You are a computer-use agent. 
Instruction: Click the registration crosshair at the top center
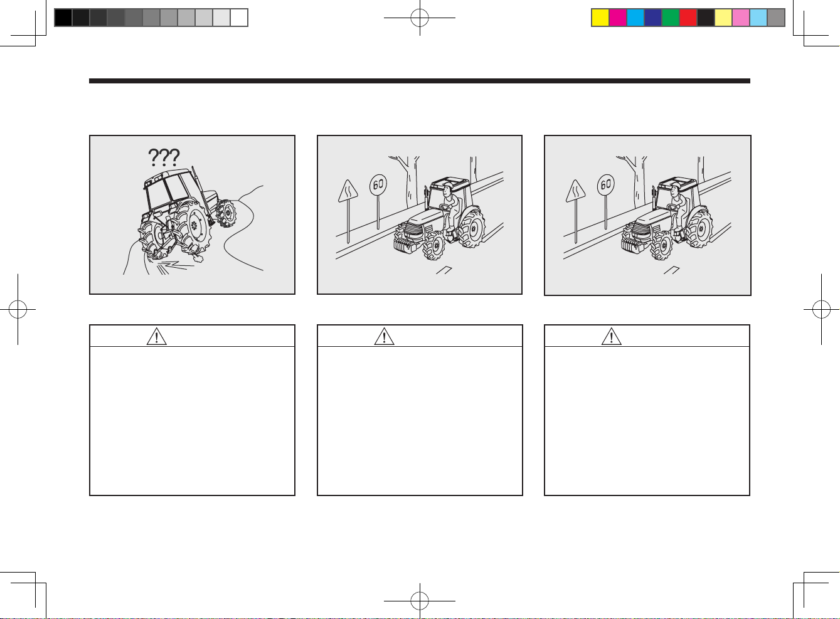pyautogui.click(x=420, y=18)
